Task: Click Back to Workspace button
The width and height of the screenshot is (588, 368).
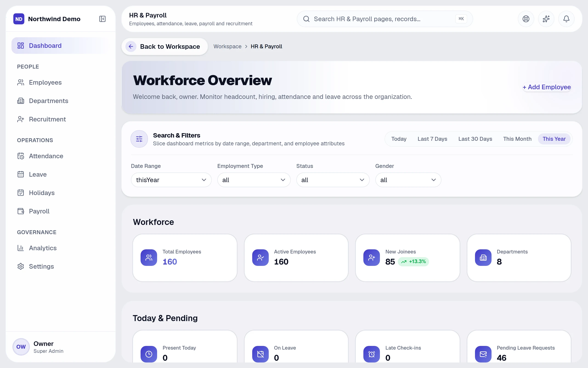Action: pos(164,46)
